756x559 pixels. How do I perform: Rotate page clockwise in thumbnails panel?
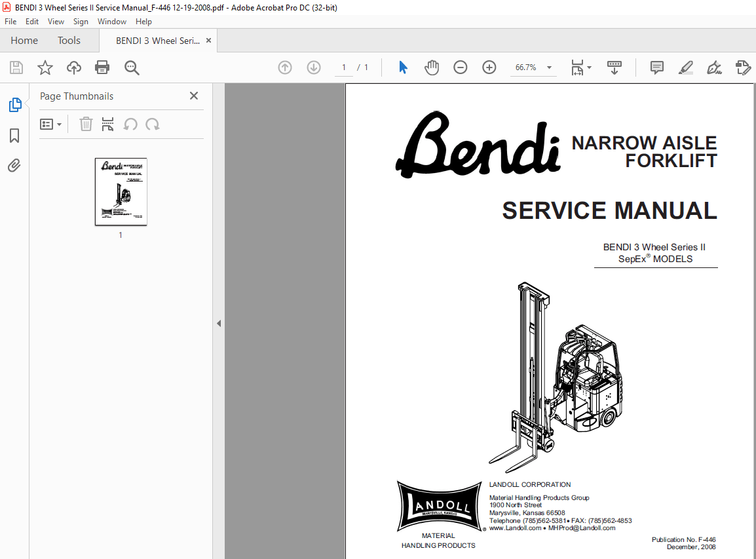pos(153,124)
